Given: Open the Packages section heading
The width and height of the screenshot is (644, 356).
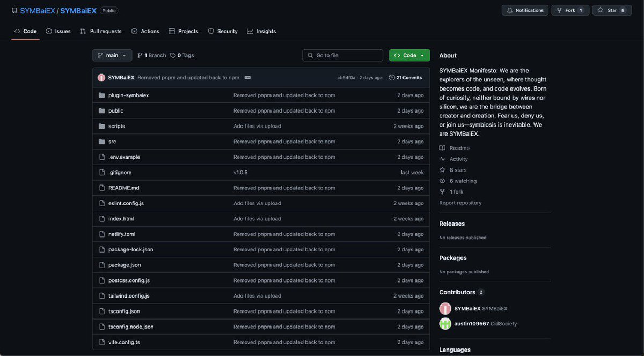Looking at the screenshot, I should click(453, 258).
